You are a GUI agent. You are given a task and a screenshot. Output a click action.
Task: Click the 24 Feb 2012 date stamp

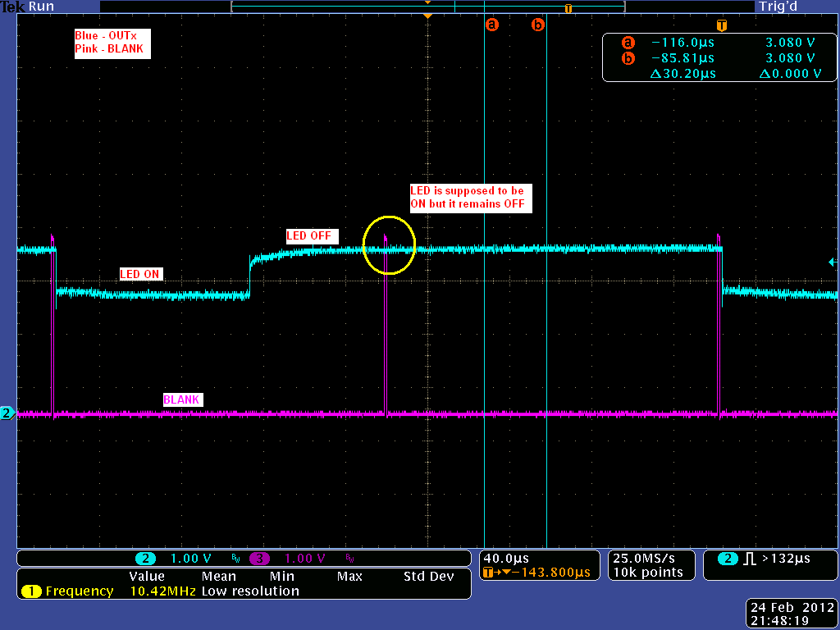pos(792,608)
